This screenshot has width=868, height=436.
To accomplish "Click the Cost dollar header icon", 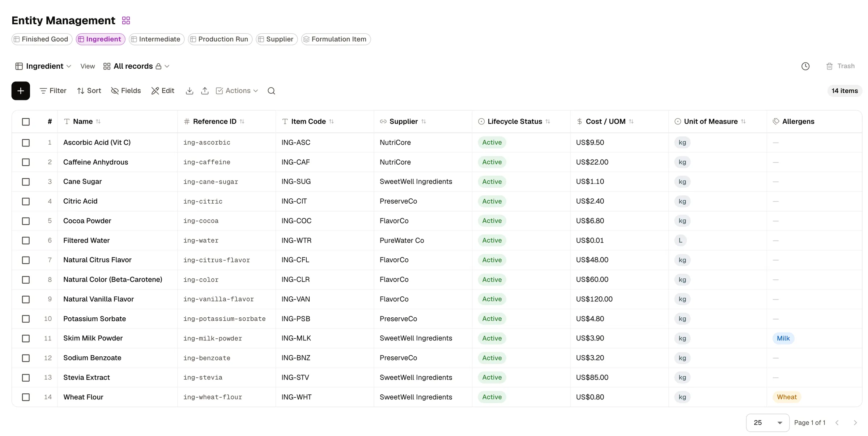I will click(x=579, y=122).
